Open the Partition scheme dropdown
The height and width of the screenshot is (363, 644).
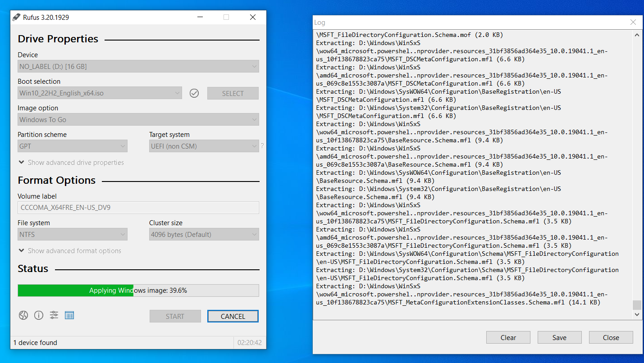[72, 146]
